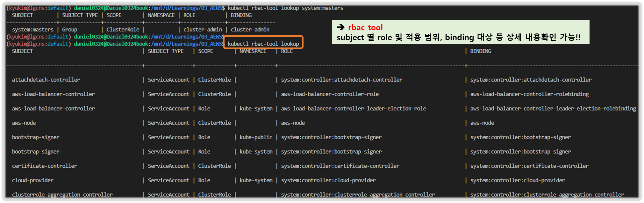644x203 pixels.
Task: Click the SUBJECT TYPE header of the second table
Action: [166, 51]
